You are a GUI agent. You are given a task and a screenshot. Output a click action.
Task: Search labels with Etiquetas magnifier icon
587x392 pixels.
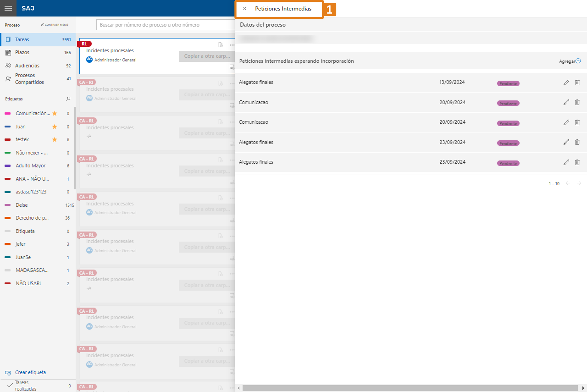click(68, 99)
